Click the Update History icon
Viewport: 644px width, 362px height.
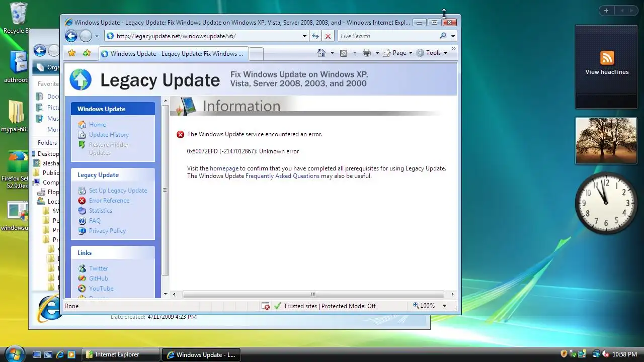(x=82, y=135)
